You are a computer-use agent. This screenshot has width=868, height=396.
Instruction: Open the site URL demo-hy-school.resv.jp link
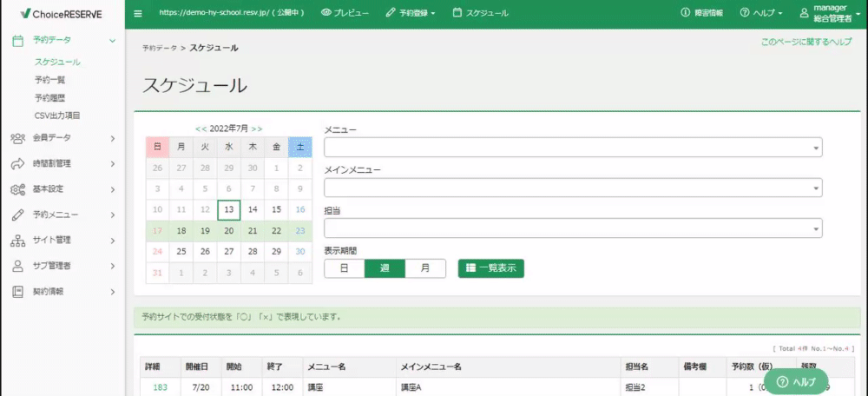pos(232,13)
